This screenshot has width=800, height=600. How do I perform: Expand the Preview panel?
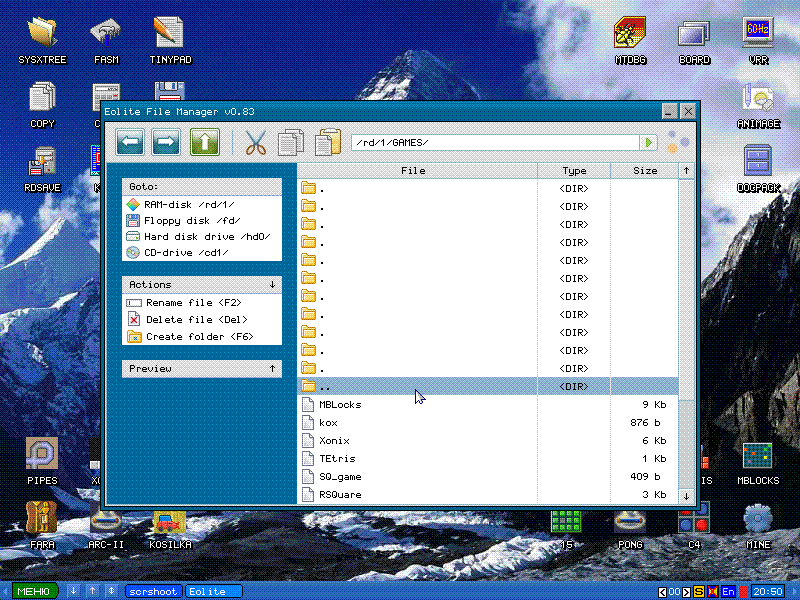272,369
